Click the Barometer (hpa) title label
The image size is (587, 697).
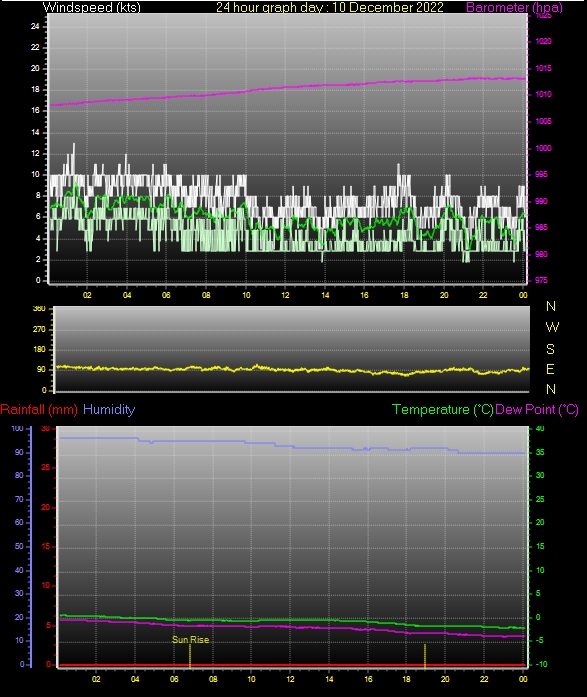514,7
